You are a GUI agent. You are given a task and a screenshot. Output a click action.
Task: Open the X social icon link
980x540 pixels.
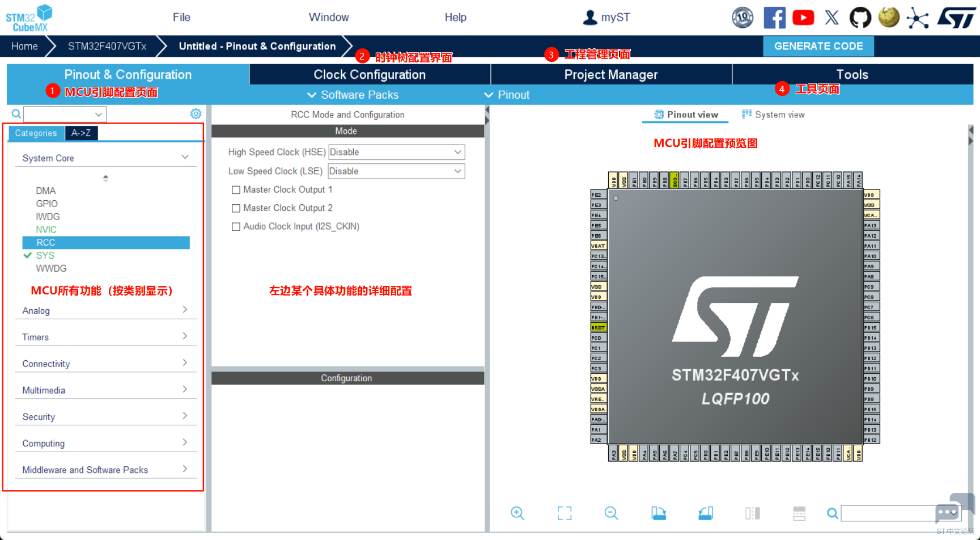click(831, 18)
